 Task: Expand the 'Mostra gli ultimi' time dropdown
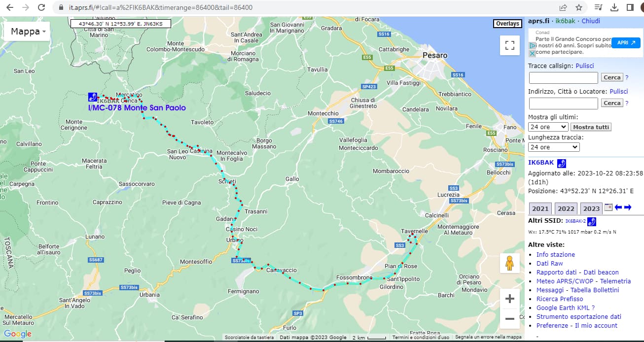pos(548,127)
